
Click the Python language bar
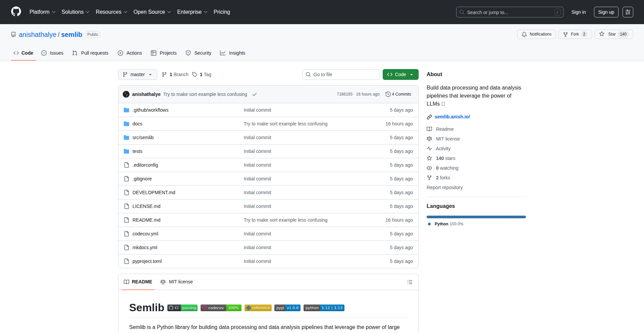pyautogui.click(x=476, y=217)
